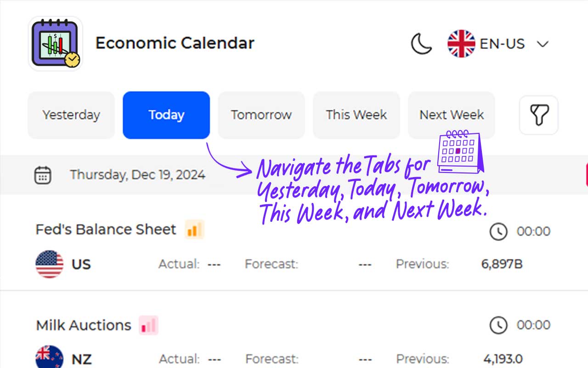Click the Thursday, Dec 19, 2024 date row
This screenshot has width=588, height=368.
(x=137, y=175)
